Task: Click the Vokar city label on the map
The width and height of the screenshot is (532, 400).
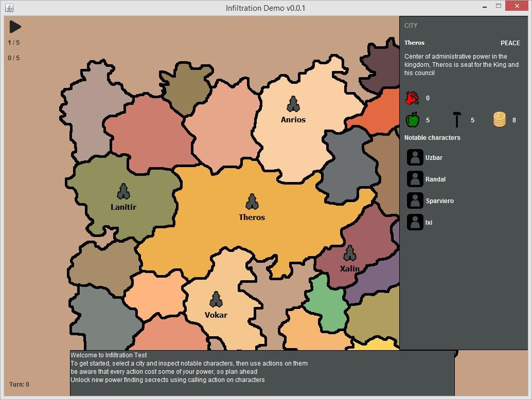Action: point(216,315)
